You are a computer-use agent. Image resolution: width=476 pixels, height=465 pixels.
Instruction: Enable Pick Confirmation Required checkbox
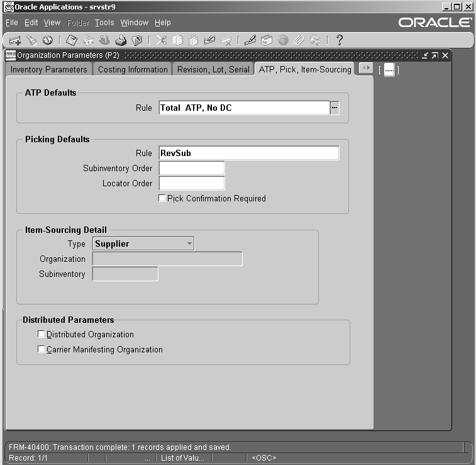(x=162, y=198)
